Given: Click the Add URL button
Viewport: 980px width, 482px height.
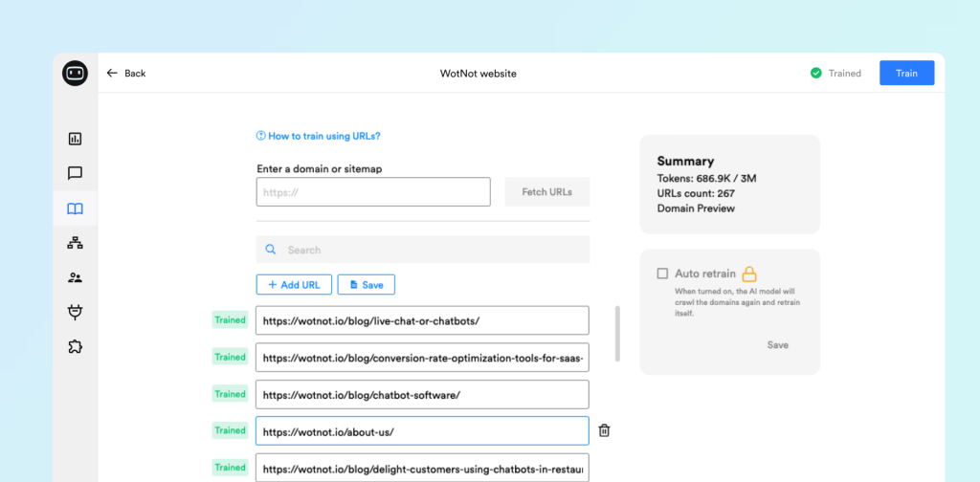Looking at the screenshot, I should [294, 285].
